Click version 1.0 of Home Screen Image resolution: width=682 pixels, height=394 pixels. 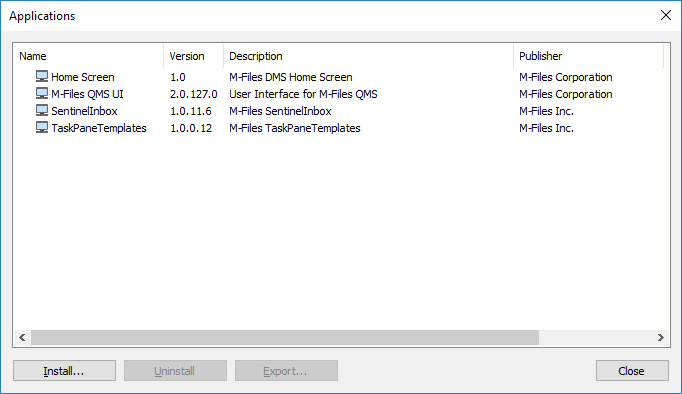point(178,77)
